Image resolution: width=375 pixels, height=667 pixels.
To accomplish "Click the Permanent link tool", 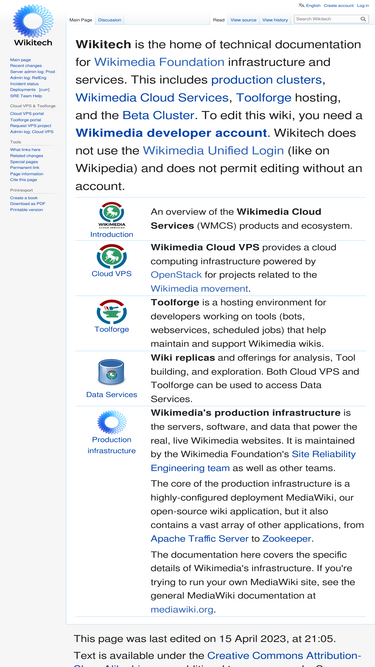I will (x=25, y=168).
